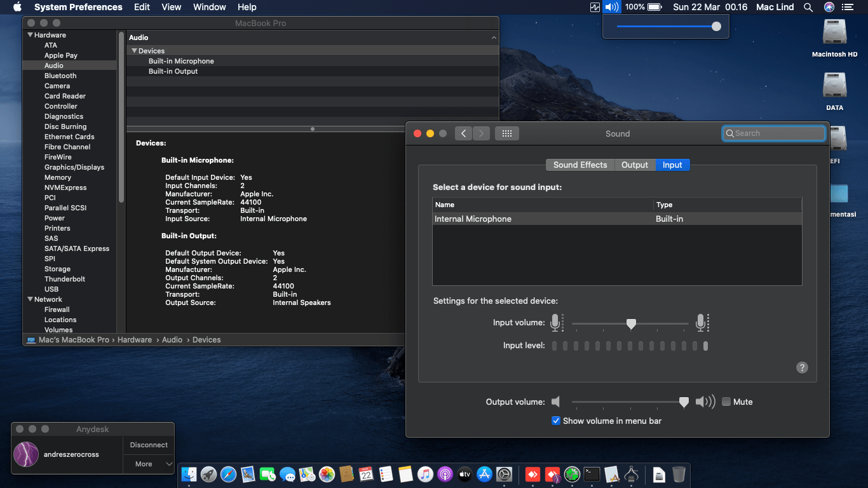
Task: Open Messages in the Dock
Action: coord(287,474)
